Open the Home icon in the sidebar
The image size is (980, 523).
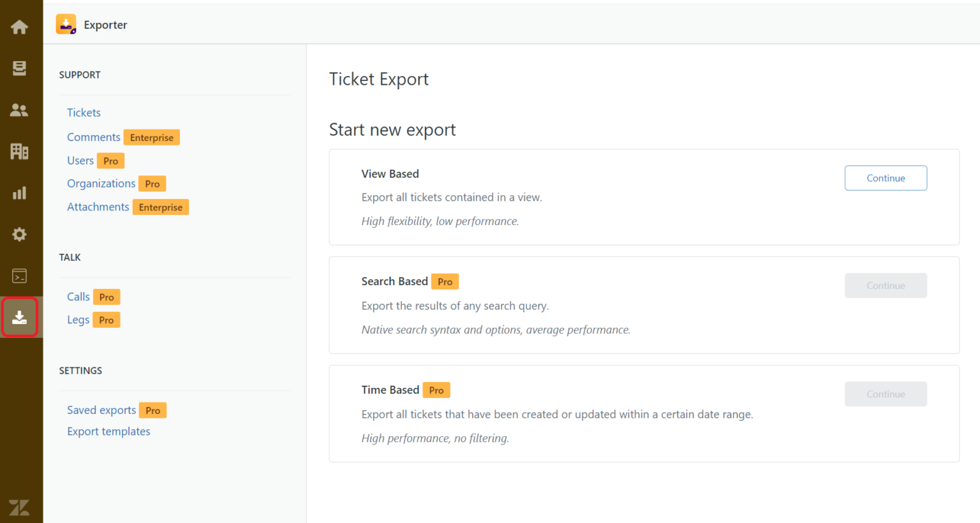point(19,27)
